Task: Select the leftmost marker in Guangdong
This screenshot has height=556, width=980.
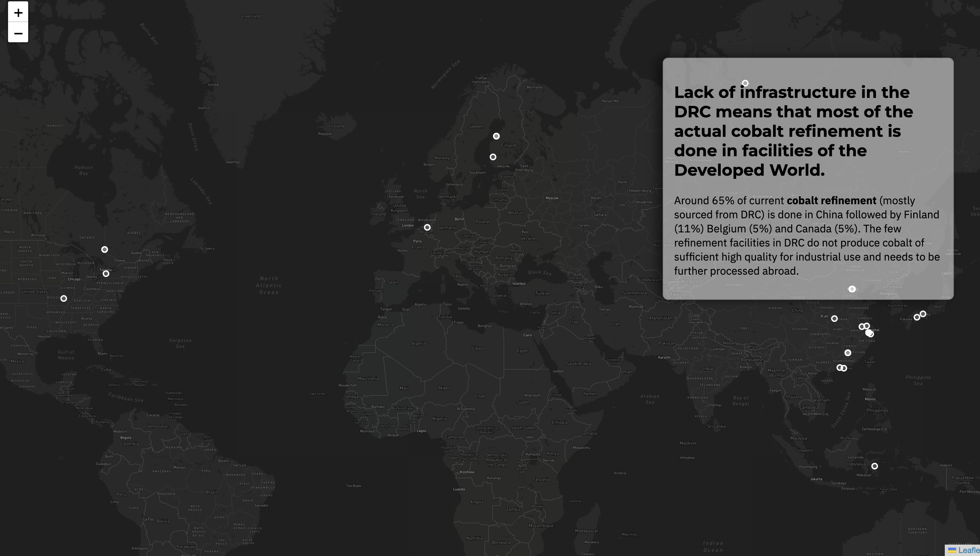Action: click(839, 368)
